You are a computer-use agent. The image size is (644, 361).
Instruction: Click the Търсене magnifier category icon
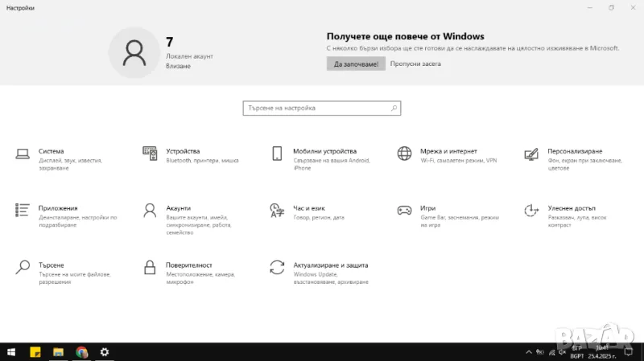(23, 268)
